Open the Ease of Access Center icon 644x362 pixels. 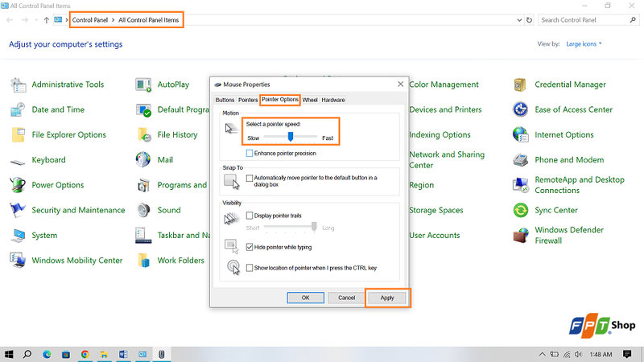click(x=520, y=109)
